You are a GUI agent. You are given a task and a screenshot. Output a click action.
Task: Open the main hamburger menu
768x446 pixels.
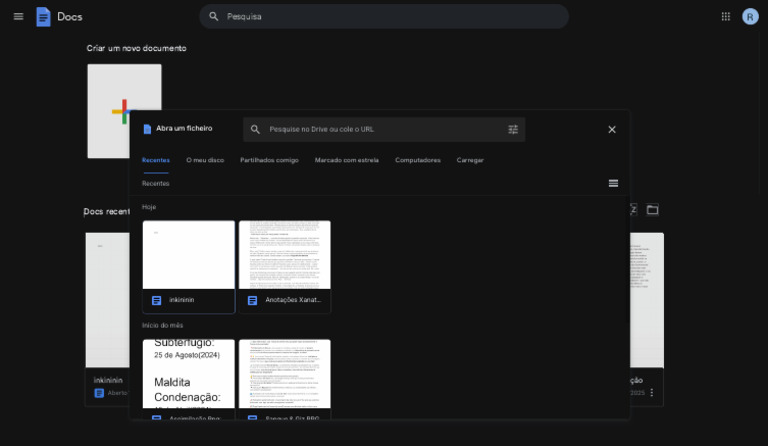(19, 17)
